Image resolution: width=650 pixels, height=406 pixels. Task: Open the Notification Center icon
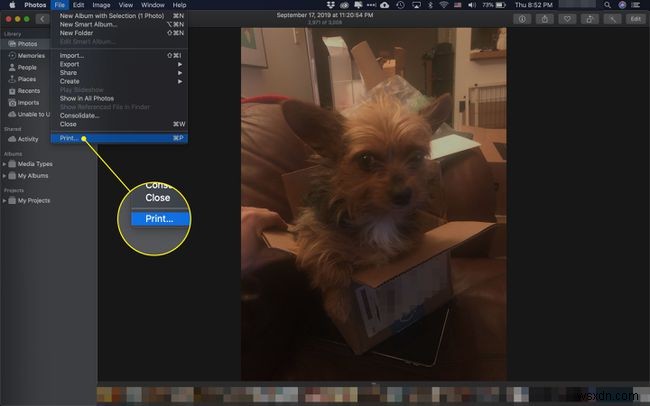(635, 5)
